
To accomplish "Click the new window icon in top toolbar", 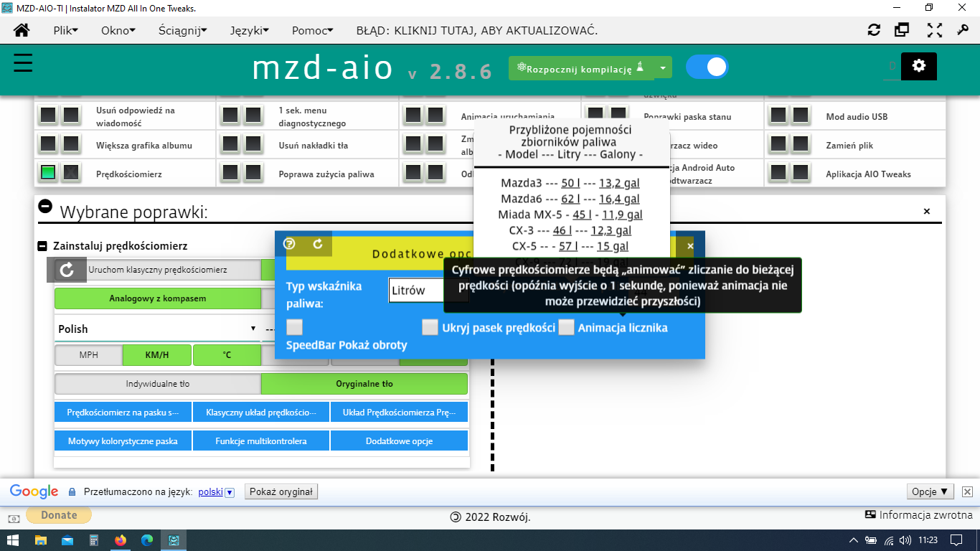I will 902,30.
